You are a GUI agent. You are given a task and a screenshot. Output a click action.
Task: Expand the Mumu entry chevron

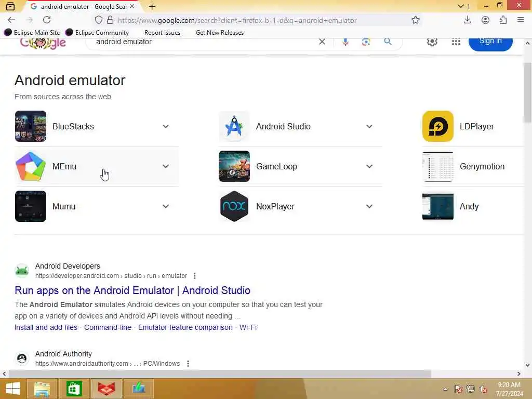point(166,207)
